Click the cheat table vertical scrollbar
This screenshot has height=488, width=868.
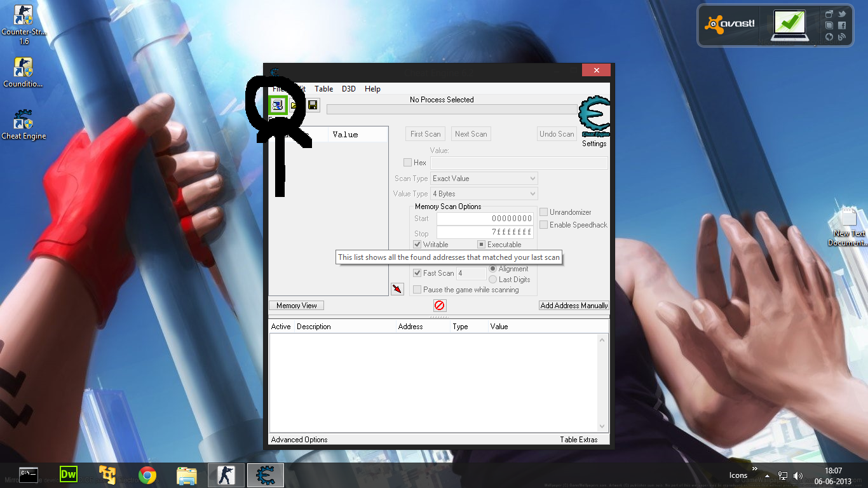tap(603, 383)
